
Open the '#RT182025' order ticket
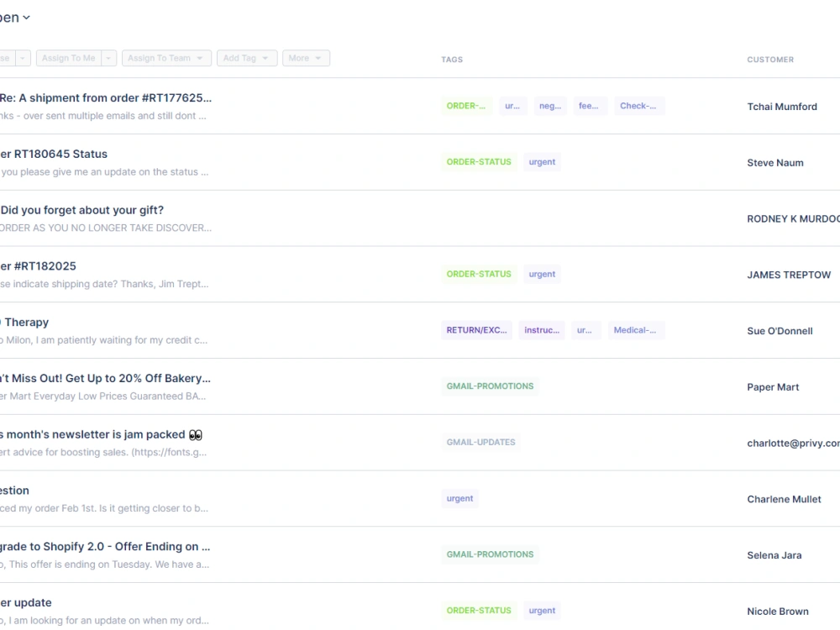coord(38,266)
